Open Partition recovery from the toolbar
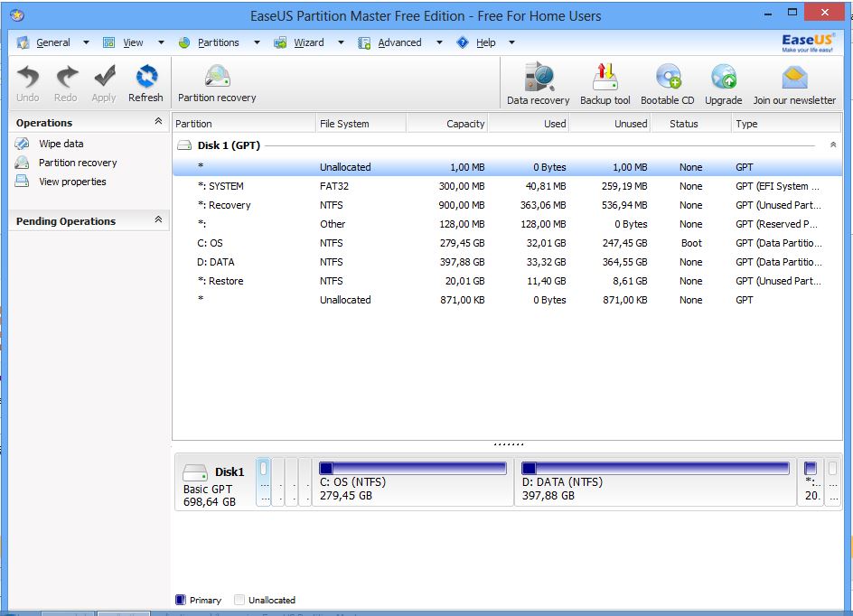Viewport: 853px width, 616px height. pyautogui.click(x=217, y=77)
